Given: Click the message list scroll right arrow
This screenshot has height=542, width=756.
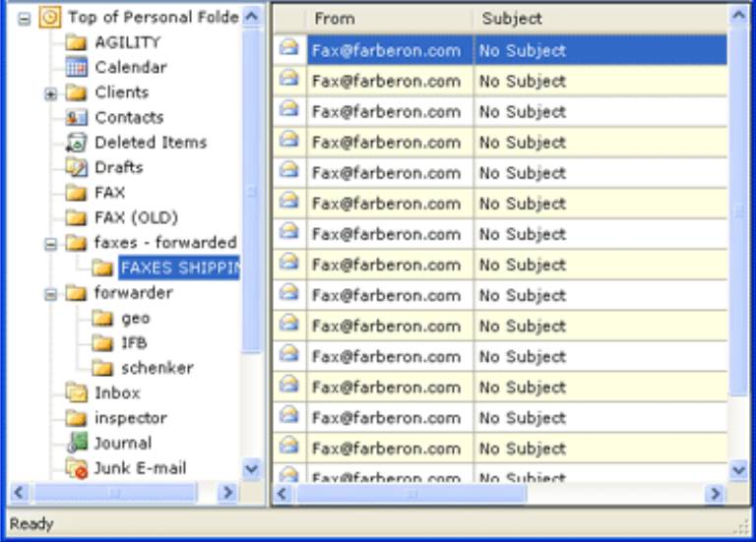Looking at the screenshot, I should point(716,492).
